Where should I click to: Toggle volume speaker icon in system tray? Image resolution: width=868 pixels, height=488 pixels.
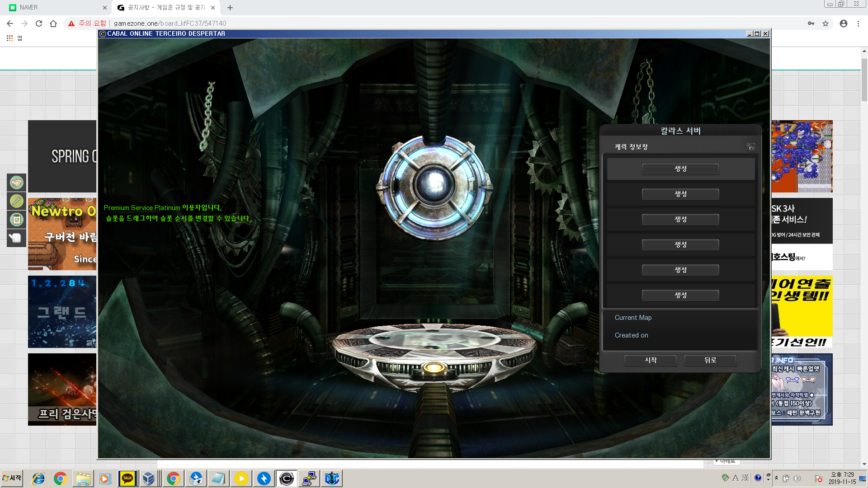(797, 478)
